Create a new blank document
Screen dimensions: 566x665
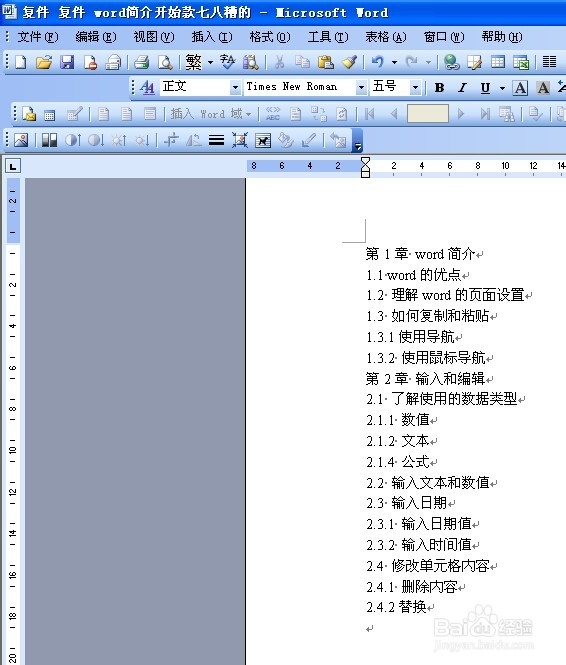point(21,62)
